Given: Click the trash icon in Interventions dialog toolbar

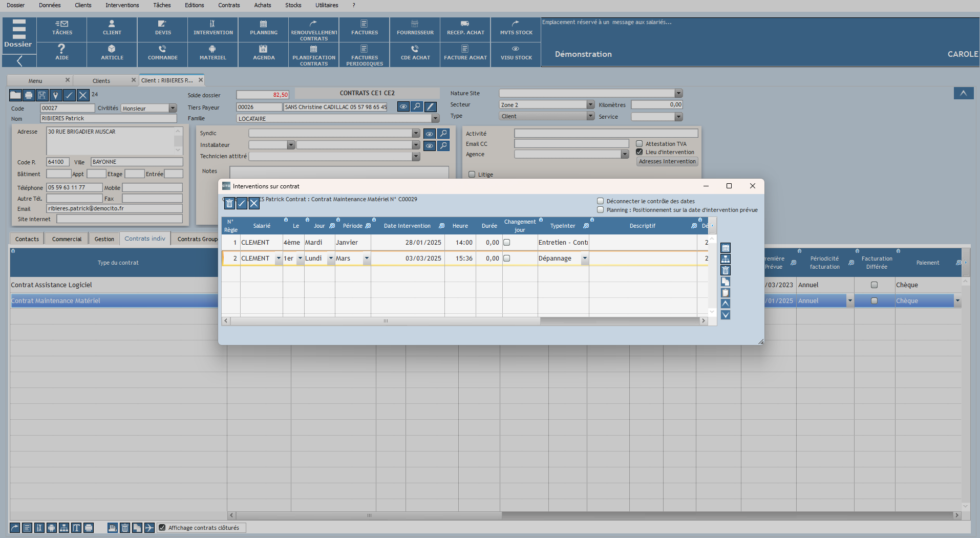Looking at the screenshot, I should (229, 203).
